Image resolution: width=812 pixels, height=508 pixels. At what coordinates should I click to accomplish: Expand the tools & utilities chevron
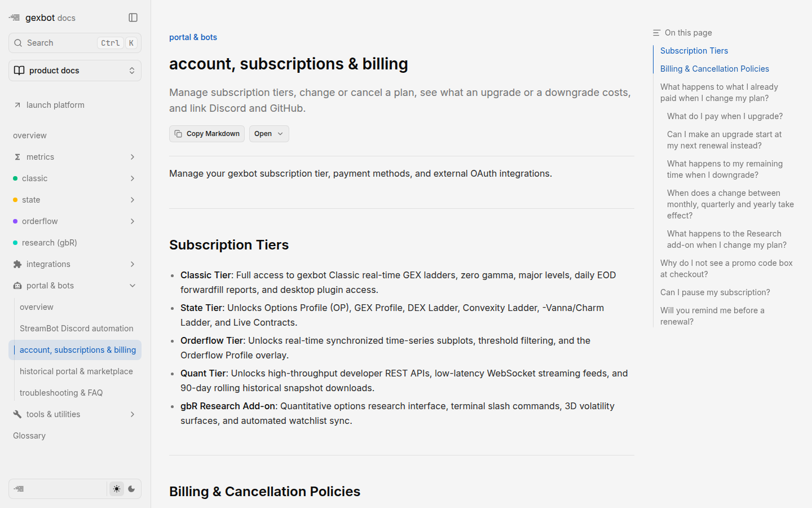tap(133, 414)
